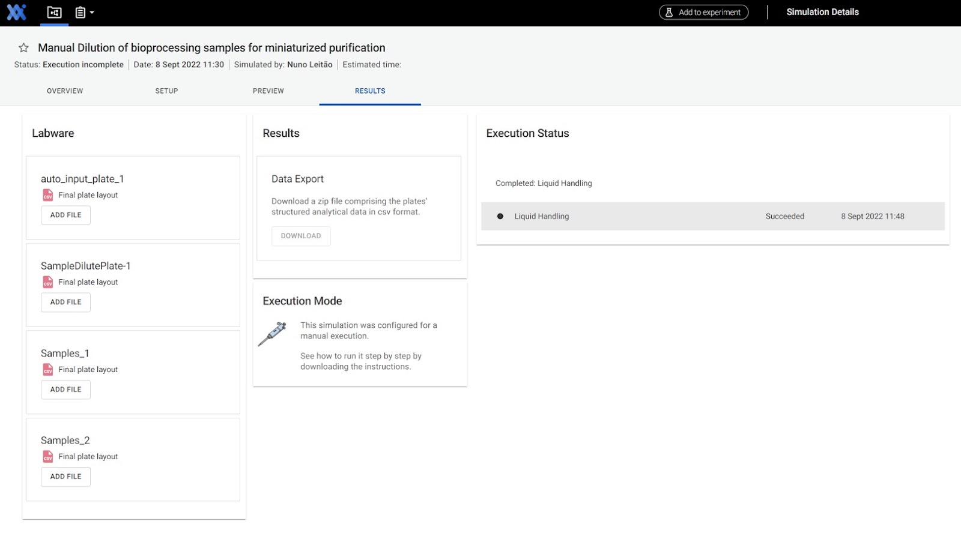This screenshot has height=560, width=961.
Task: Star this simulation as favorite
Action: pos(23,48)
